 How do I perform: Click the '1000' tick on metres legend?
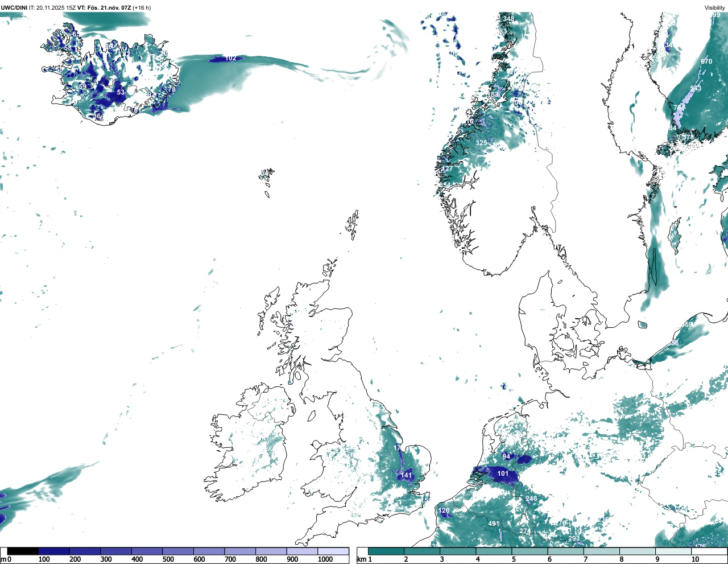coord(325,559)
